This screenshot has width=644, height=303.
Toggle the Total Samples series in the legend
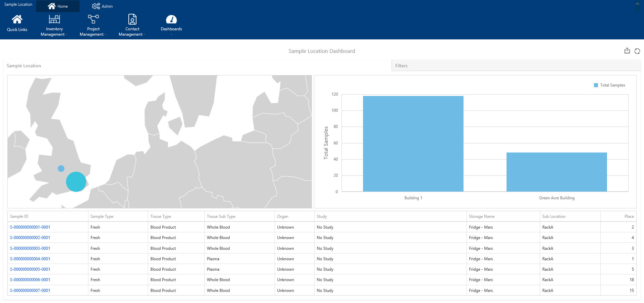pyautogui.click(x=609, y=85)
